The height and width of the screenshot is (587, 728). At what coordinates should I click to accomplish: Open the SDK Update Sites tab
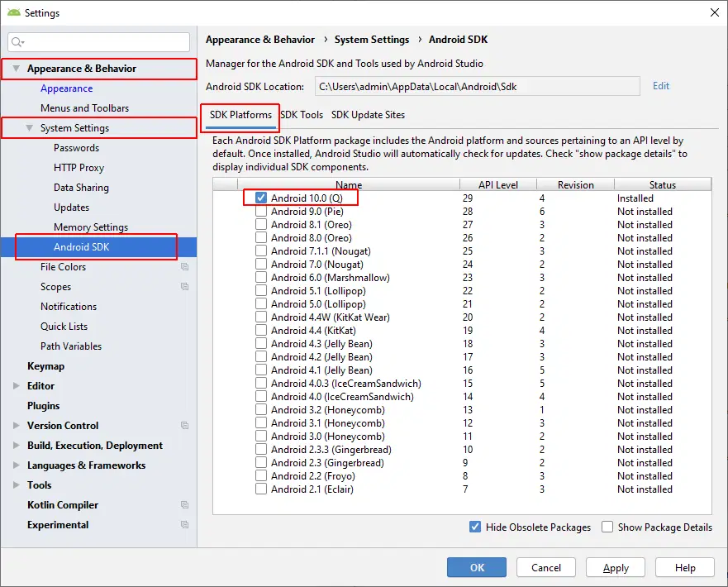click(368, 115)
